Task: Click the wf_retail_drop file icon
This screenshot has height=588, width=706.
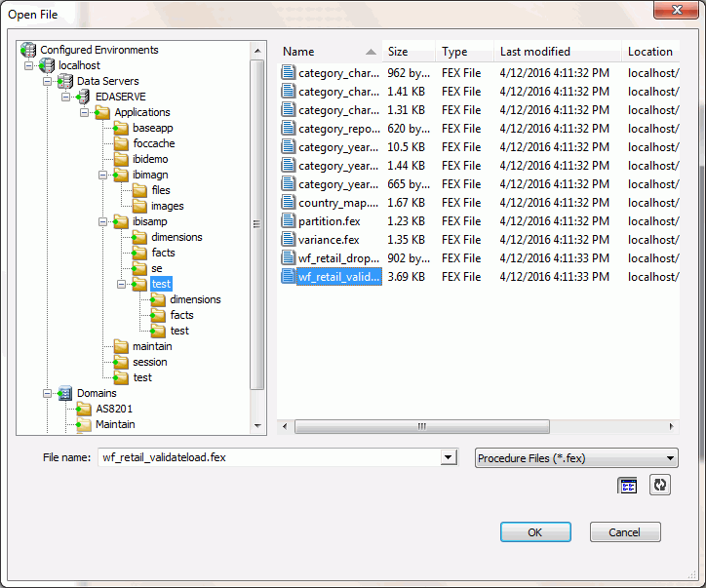Action: (289, 258)
